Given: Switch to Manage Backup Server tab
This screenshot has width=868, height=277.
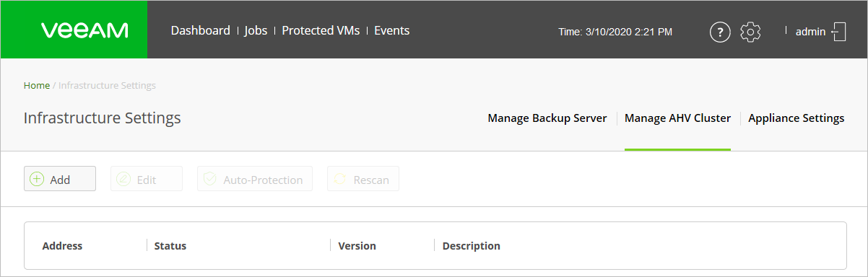Looking at the screenshot, I should (547, 118).
